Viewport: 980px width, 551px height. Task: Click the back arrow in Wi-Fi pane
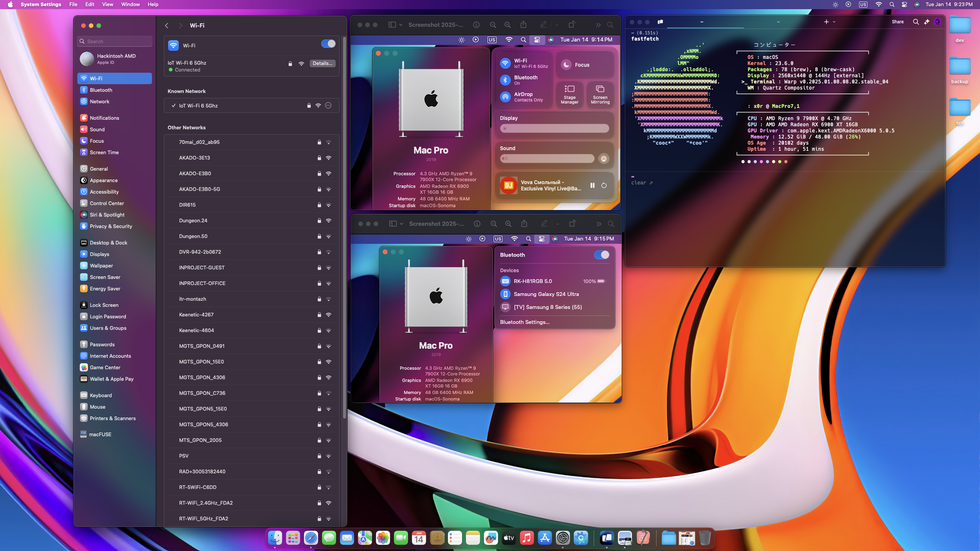coord(167,26)
